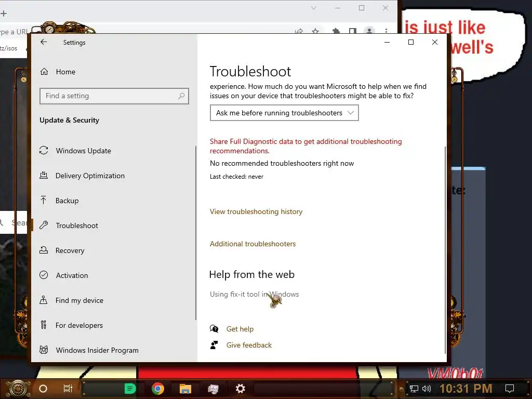Click the Find a setting search field
The width and height of the screenshot is (532, 399).
(x=114, y=96)
